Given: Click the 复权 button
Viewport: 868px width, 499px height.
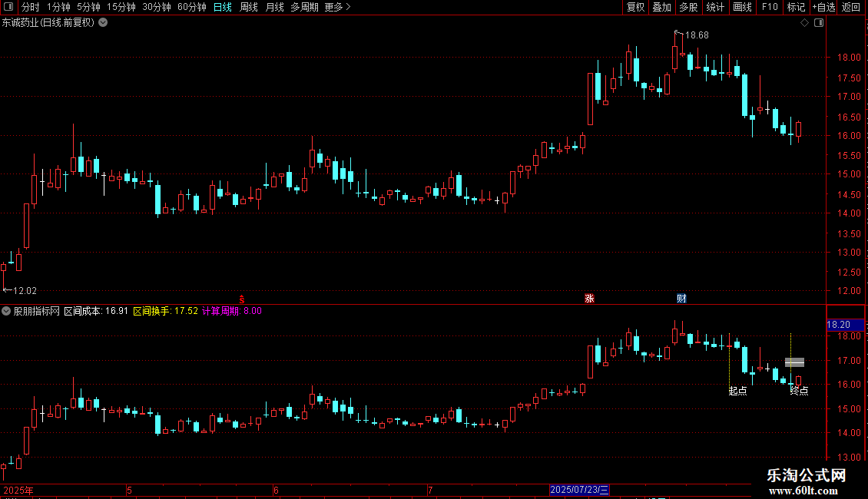Looking at the screenshot, I should point(635,7).
